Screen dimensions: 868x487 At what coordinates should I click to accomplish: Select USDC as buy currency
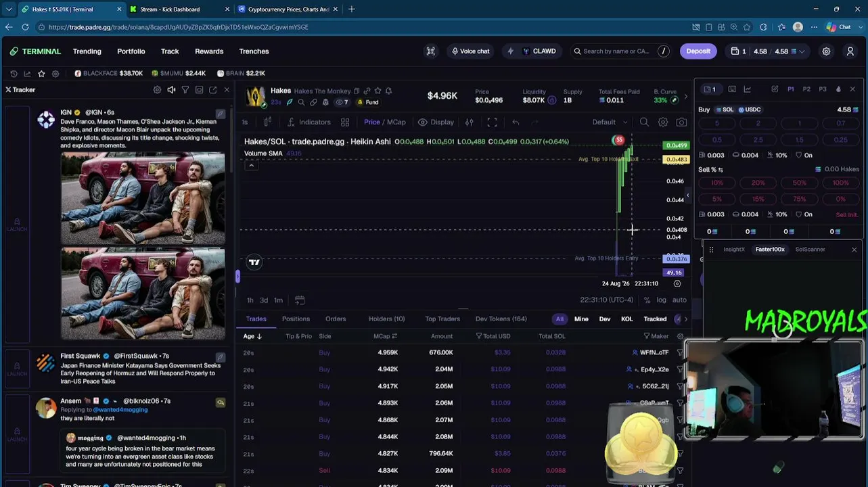pyautogui.click(x=749, y=110)
